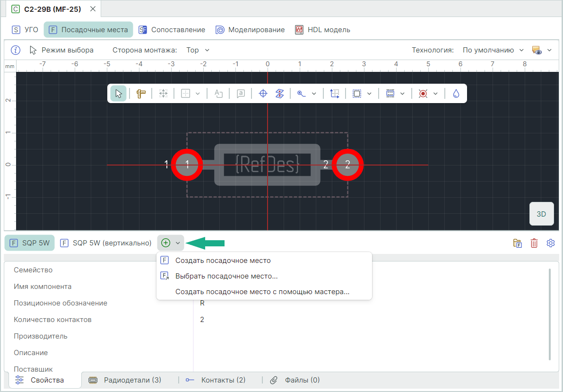Click Выбрать посадочное место... option

coord(226,276)
